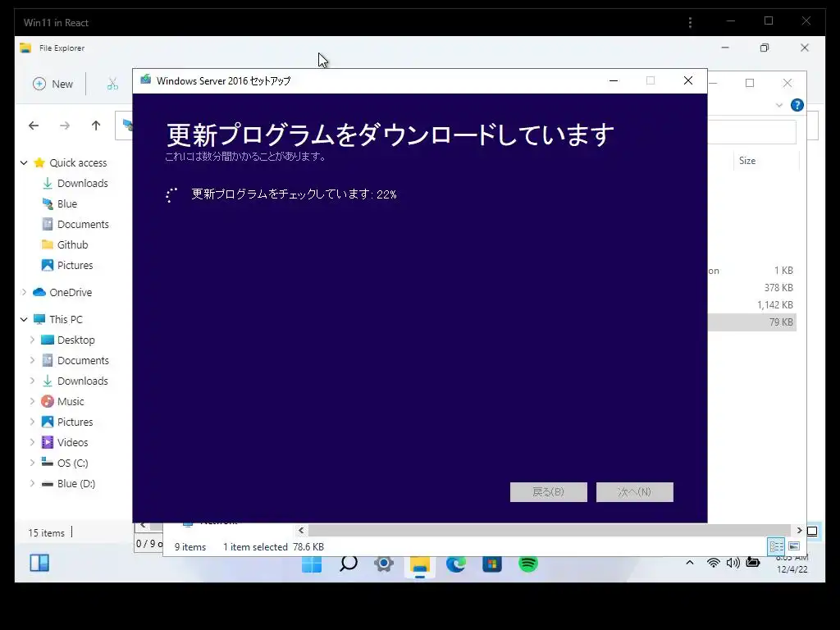Expand Downloads under This PC

click(x=32, y=381)
